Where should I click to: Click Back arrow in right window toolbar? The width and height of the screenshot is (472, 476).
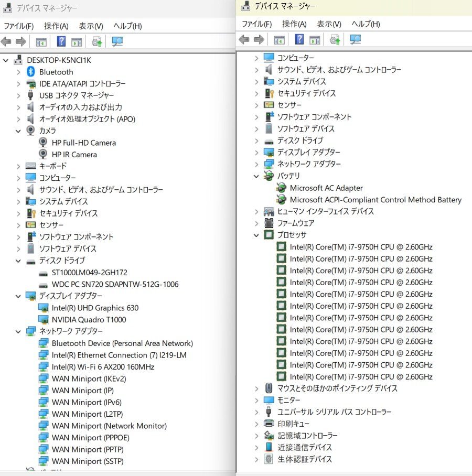click(244, 39)
